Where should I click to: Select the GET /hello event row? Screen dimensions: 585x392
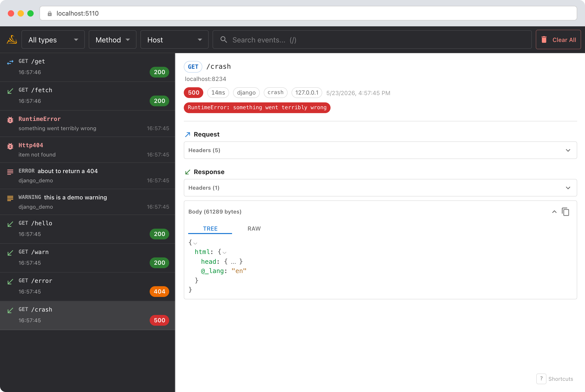[88, 229]
